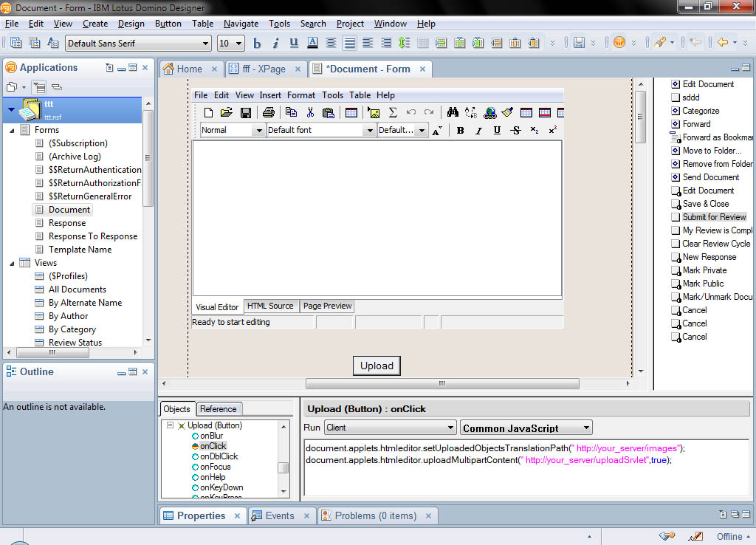The width and height of the screenshot is (756, 545).
Task: Click the Open folder icon in the editor toolbar
Action: tap(227, 112)
